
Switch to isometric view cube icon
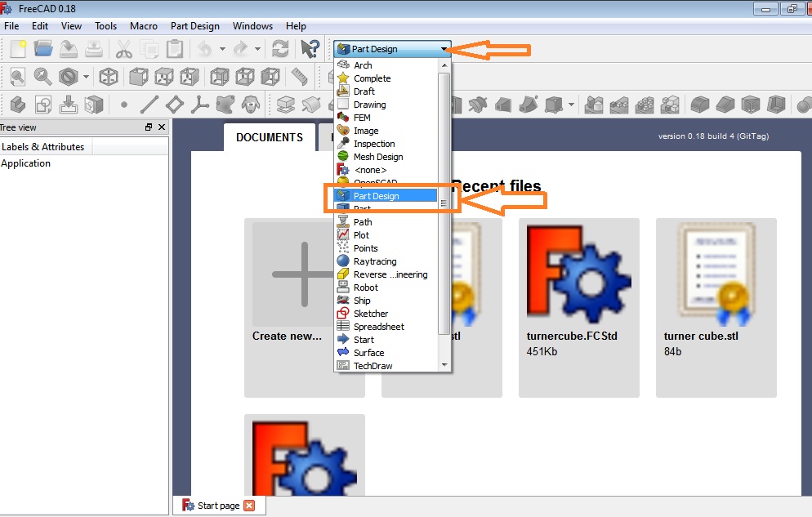(108, 77)
